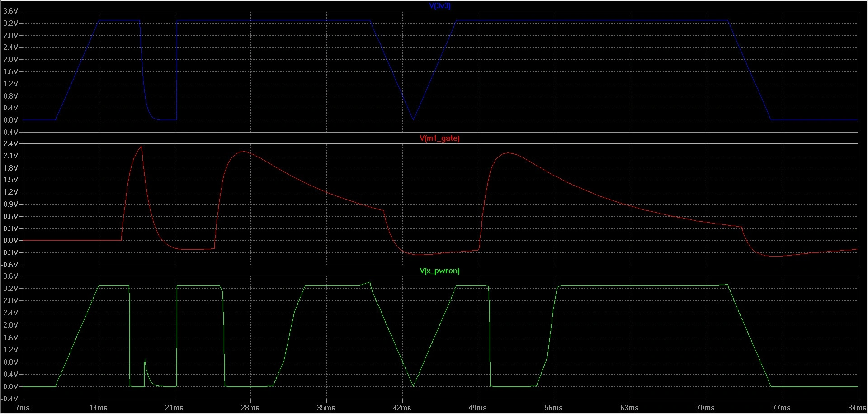Viewport: 868px width, 414px height.
Task: Click the 2.8V label in V(3v3) pane
Action: pyautogui.click(x=11, y=35)
